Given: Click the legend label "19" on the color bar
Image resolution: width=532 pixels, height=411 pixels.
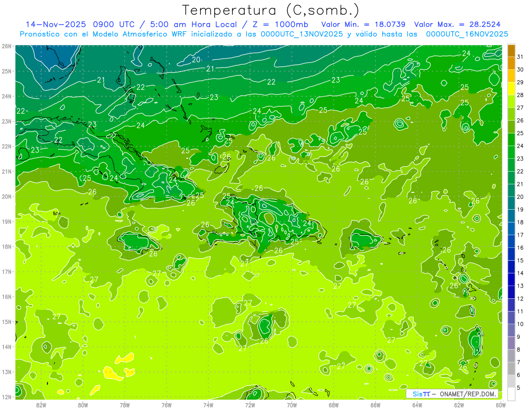Looking at the screenshot, I should tap(520, 209).
